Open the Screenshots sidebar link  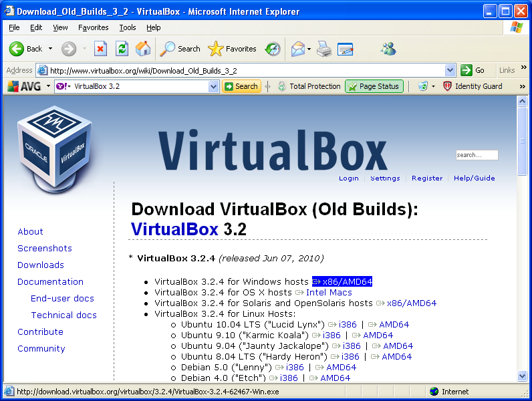(x=45, y=249)
